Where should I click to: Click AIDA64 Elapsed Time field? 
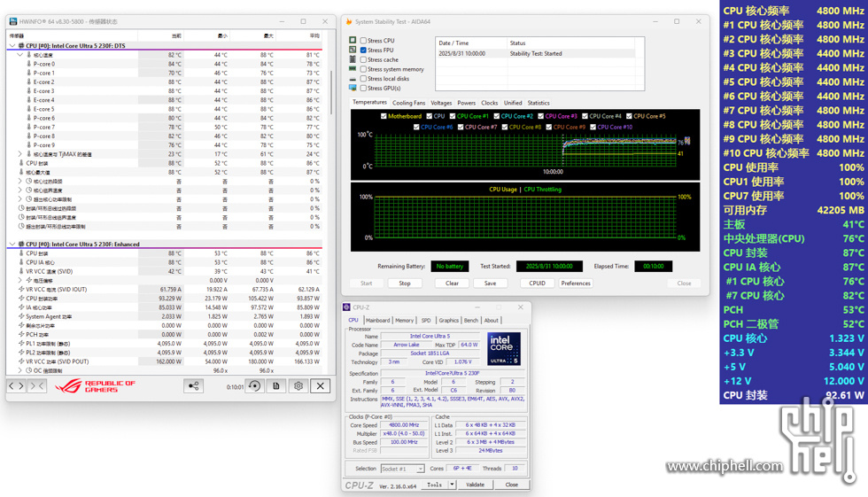pos(654,266)
